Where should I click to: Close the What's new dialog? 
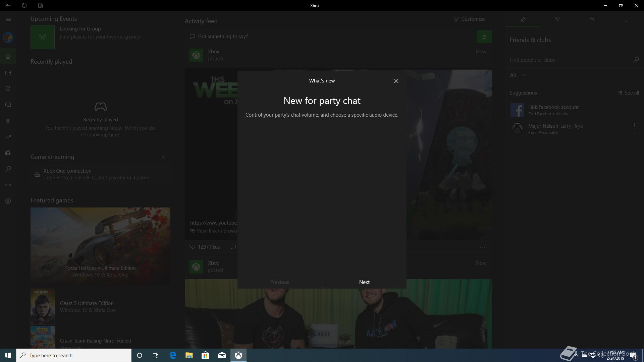pyautogui.click(x=396, y=81)
